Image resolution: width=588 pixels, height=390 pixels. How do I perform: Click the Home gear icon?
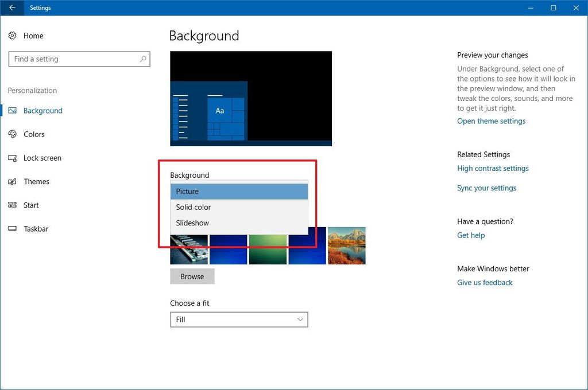[13, 36]
